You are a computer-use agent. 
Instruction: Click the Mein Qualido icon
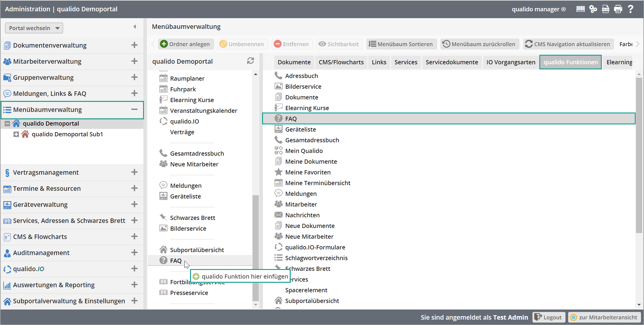(x=278, y=151)
